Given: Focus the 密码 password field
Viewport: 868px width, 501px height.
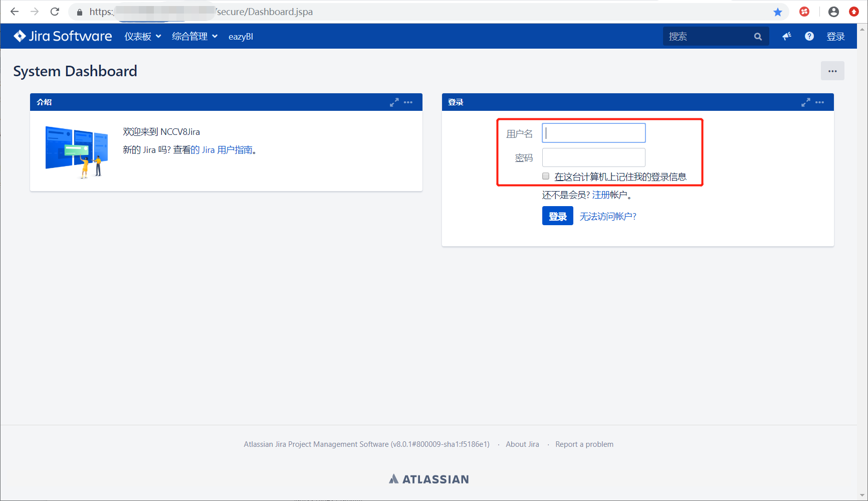Looking at the screenshot, I should pyautogui.click(x=594, y=157).
